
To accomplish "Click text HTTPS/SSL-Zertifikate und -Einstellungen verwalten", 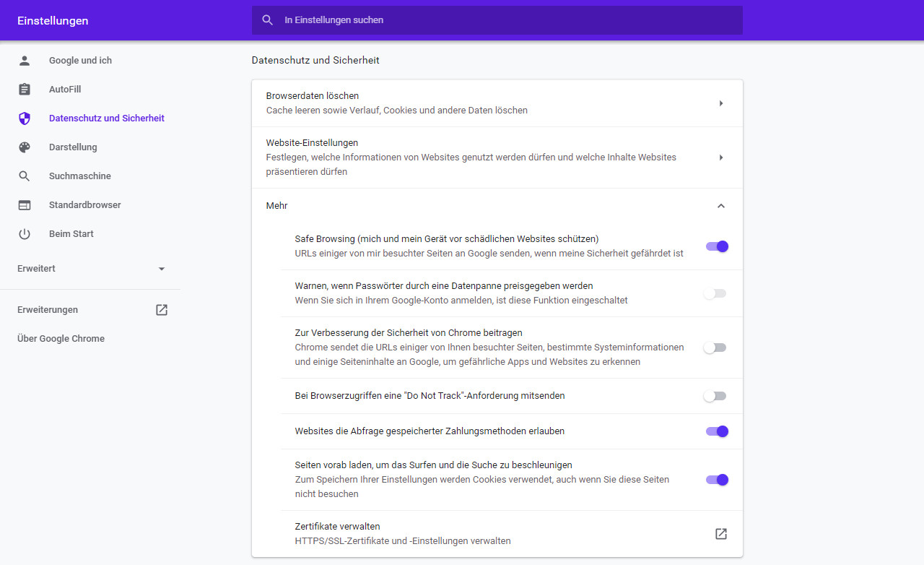I will click(x=403, y=541).
